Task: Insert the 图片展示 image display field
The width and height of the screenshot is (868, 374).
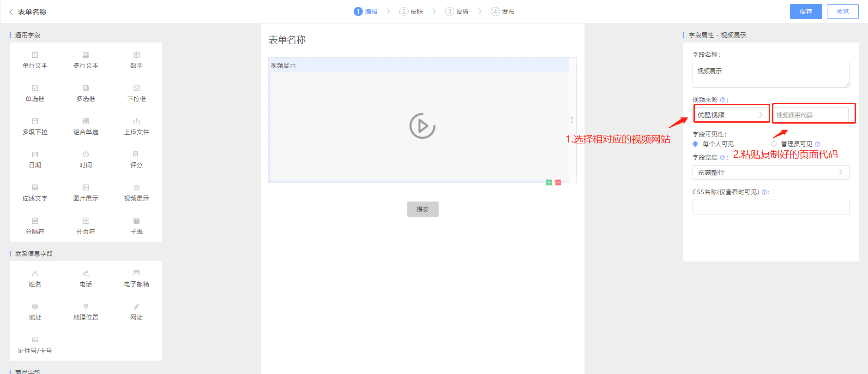Action: point(86,193)
